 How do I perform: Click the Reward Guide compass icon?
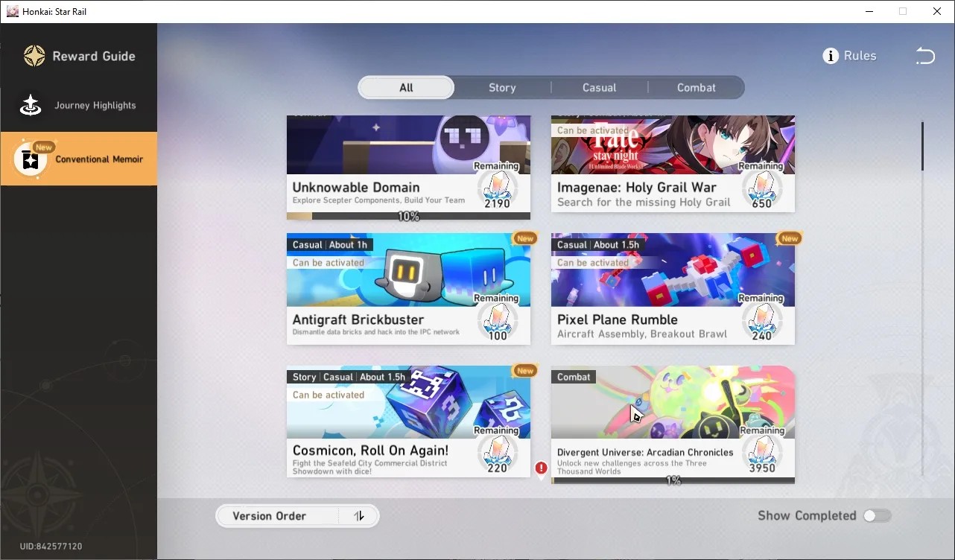(x=34, y=56)
